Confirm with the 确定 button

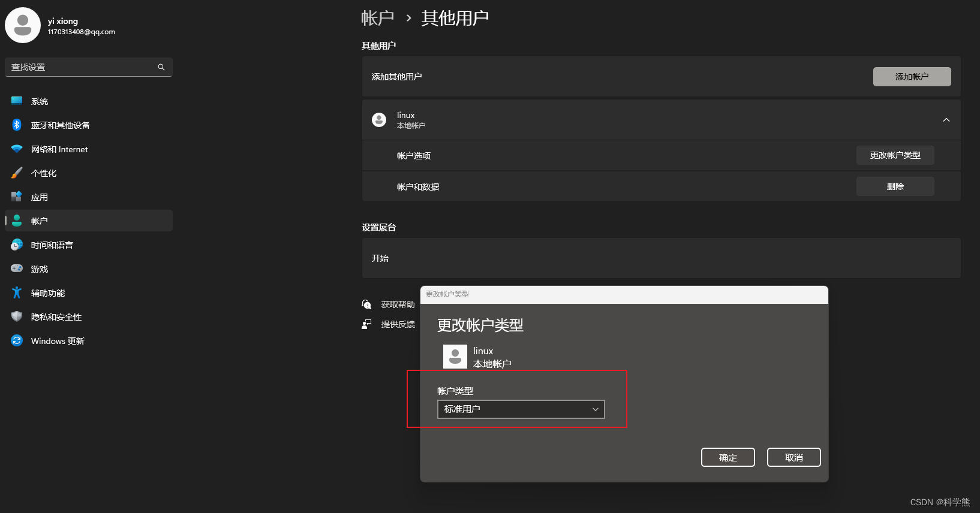click(728, 457)
